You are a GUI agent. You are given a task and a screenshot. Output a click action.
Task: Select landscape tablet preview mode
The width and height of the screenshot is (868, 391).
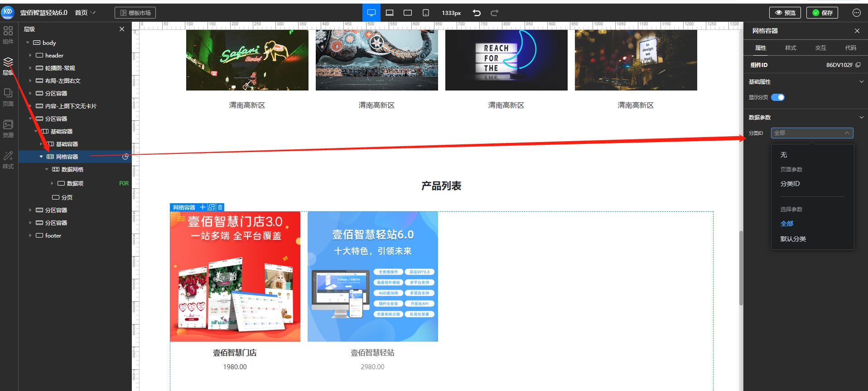click(408, 13)
